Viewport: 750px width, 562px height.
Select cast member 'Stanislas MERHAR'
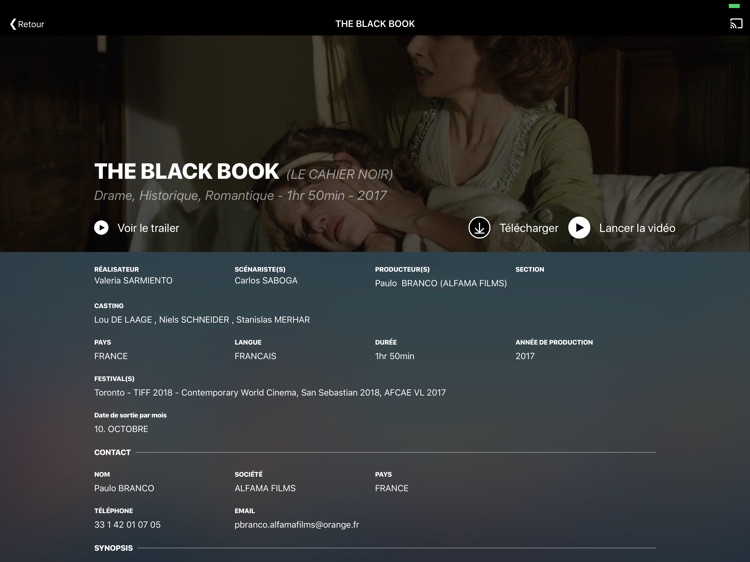[273, 320]
